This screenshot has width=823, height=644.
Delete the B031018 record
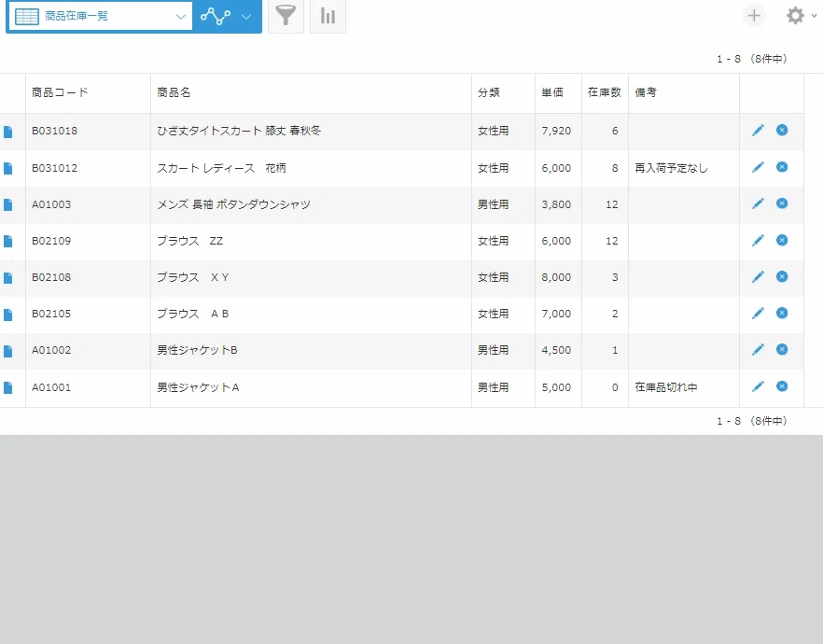(x=782, y=130)
